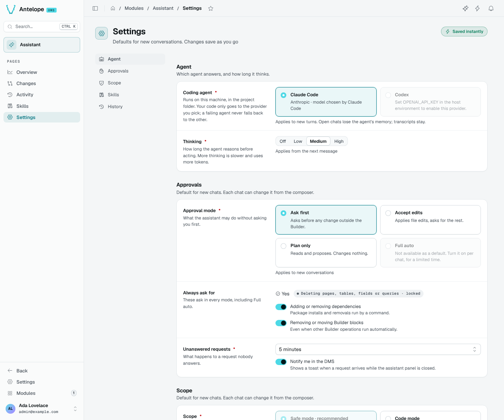
Task: Open bottom Settings in sidebar
Action: [x=42, y=382]
